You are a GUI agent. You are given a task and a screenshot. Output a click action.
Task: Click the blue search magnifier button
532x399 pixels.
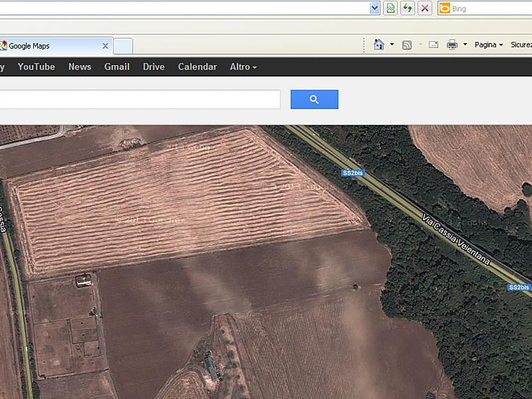(x=314, y=100)
